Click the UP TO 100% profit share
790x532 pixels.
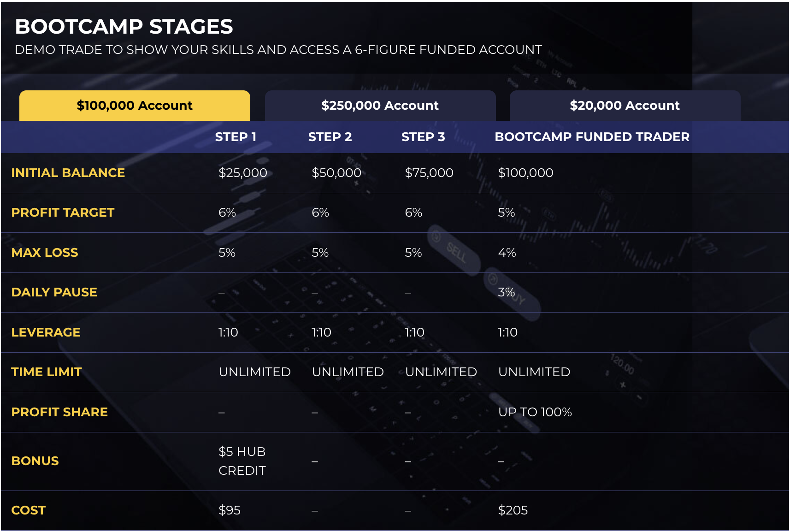[x=535, y=412]
